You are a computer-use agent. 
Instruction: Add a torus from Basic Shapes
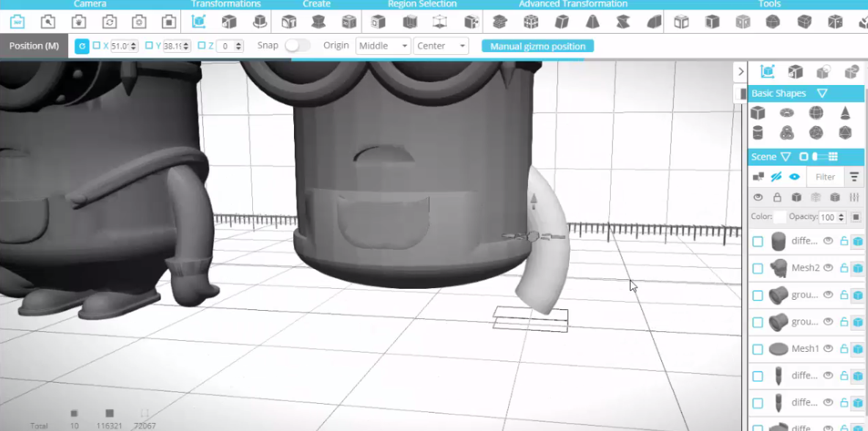pos(787,113)
